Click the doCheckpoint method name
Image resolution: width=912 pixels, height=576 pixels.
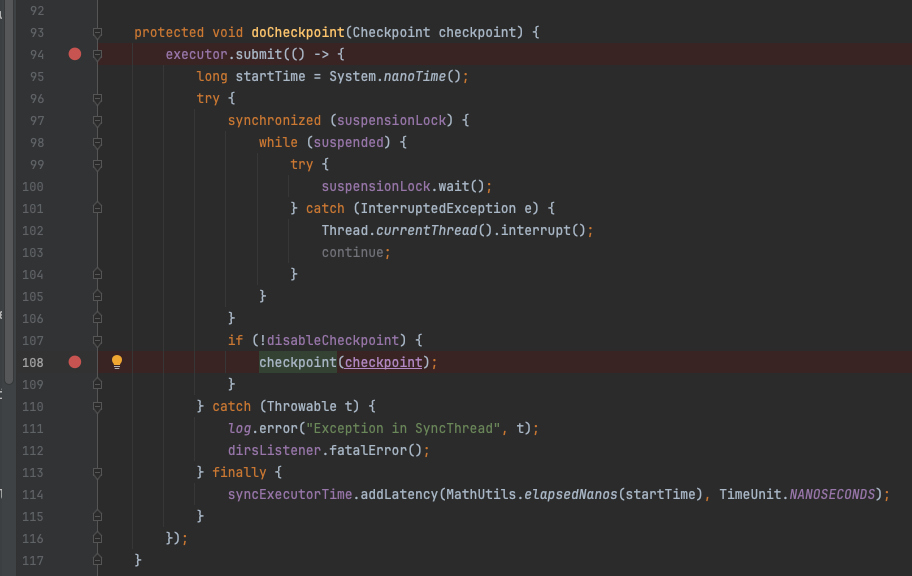click(298, 33)
